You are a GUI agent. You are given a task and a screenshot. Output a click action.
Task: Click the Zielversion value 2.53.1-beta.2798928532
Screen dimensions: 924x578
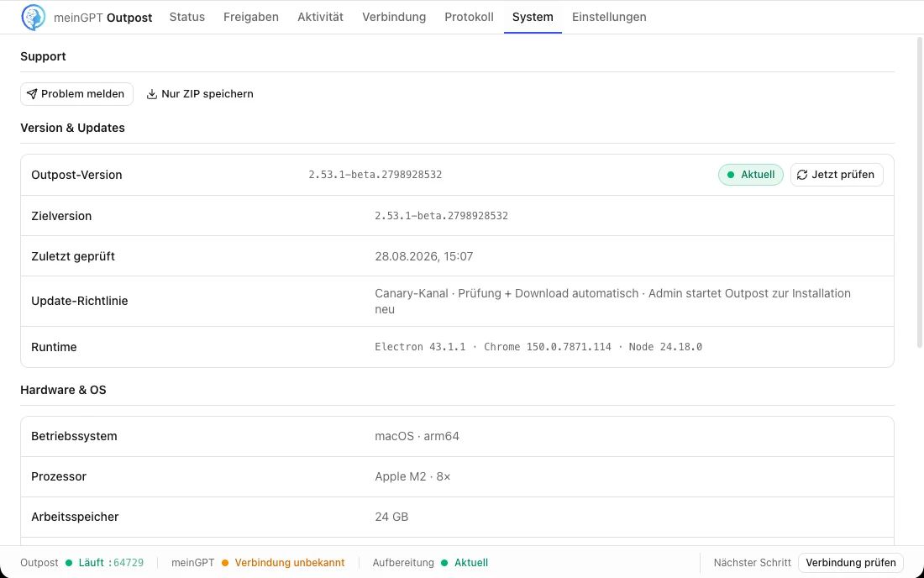coord(441,216)
